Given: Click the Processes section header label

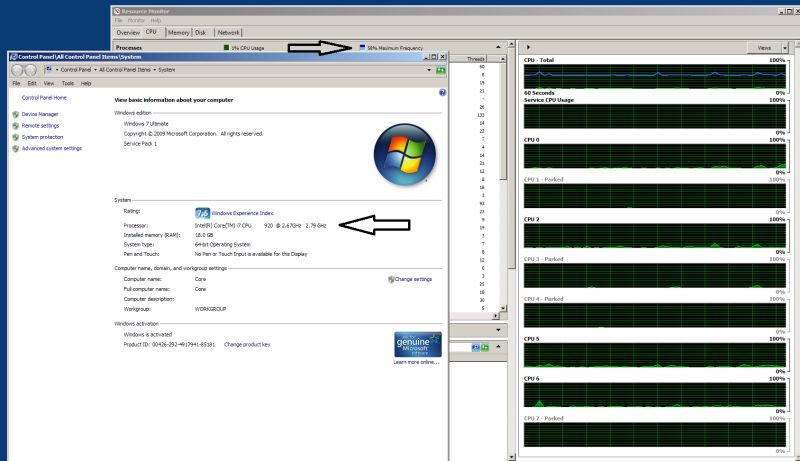Looking at the screenshot, I should (129, 47).
